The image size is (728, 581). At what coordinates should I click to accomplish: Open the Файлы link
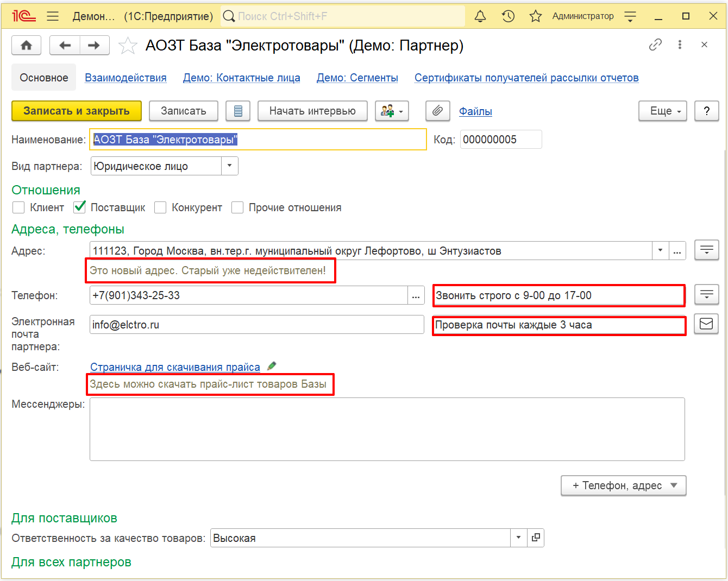[x=475, y=111]
